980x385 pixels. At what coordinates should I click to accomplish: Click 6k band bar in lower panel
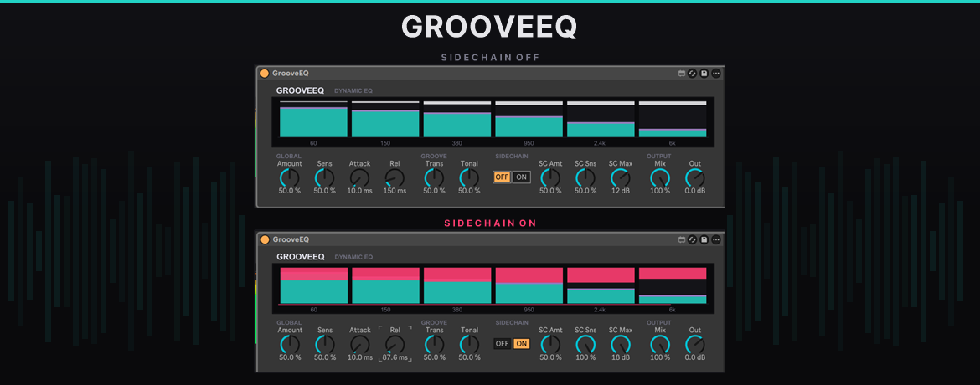pos(673,285)
